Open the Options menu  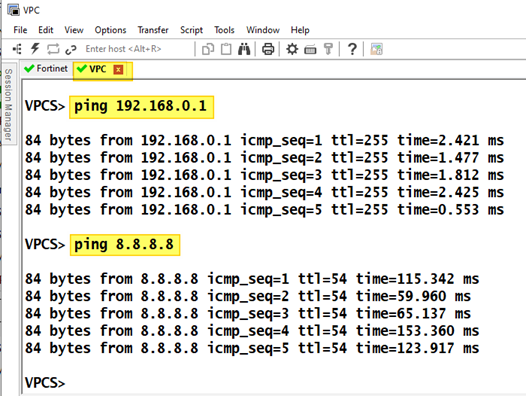click(110, 30)
